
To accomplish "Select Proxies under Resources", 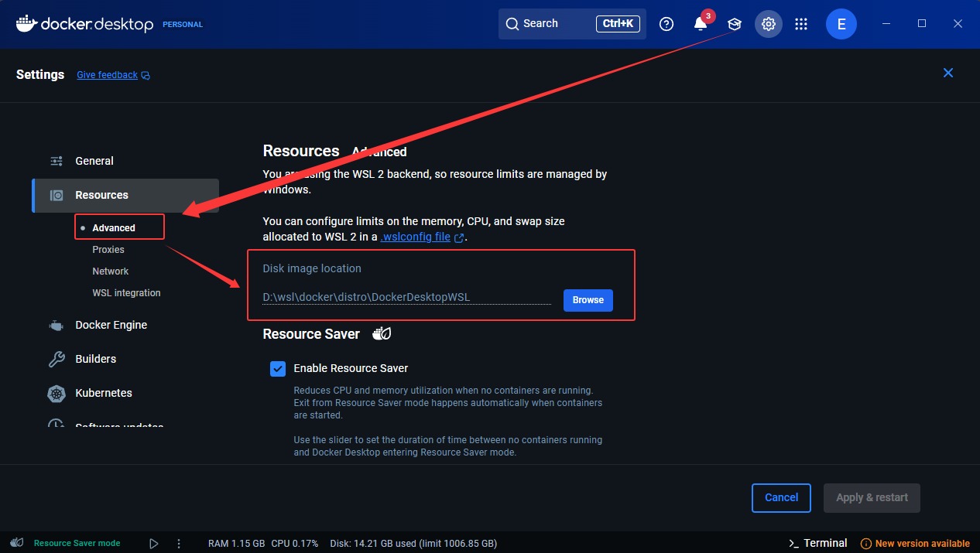I will coord(108,250).
